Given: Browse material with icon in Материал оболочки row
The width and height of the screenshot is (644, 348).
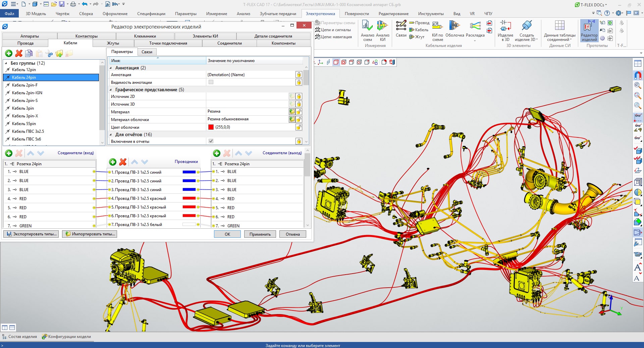Looking at the screenshot, I should click(x=292, y=119).
